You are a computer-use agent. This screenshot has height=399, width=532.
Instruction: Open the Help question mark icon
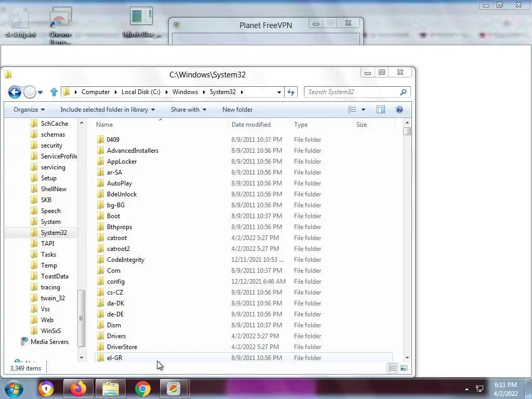(400, 110)
